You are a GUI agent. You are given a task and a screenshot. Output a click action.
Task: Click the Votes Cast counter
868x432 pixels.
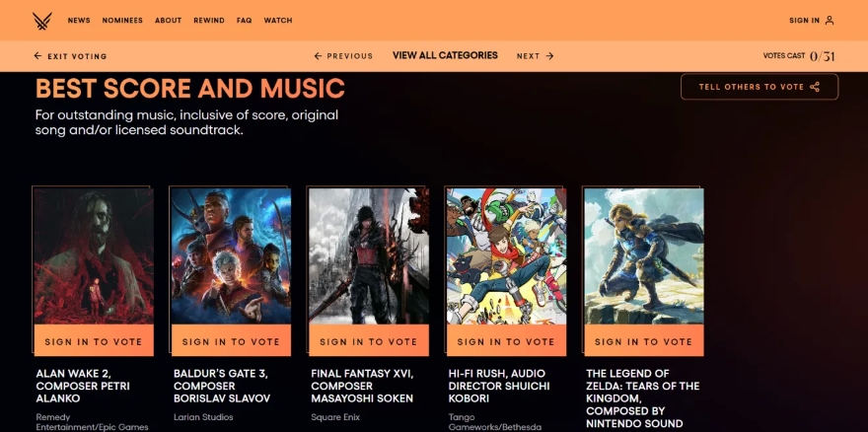[799, 56]
